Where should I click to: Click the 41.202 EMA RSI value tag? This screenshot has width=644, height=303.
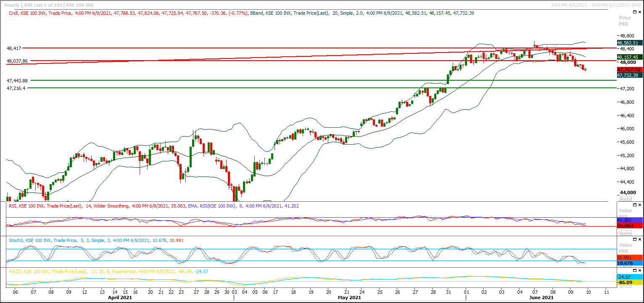(630, 220)
